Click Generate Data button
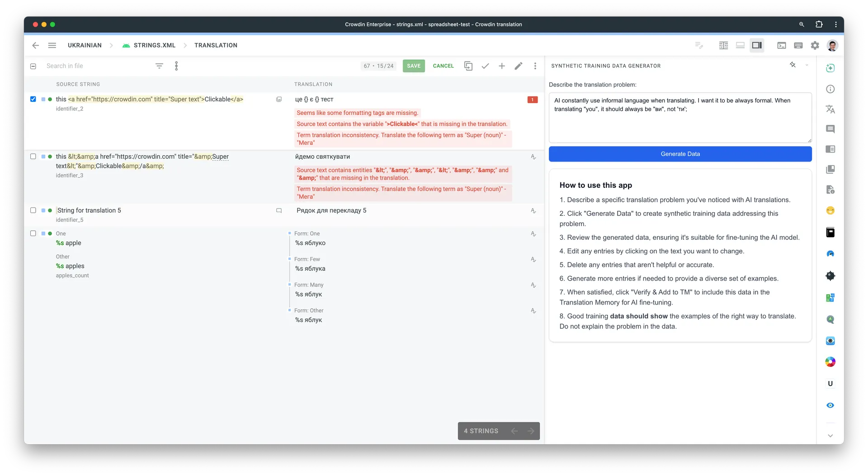Image resolution: width=868 pixels, height=476 pixels. (680, 154)
